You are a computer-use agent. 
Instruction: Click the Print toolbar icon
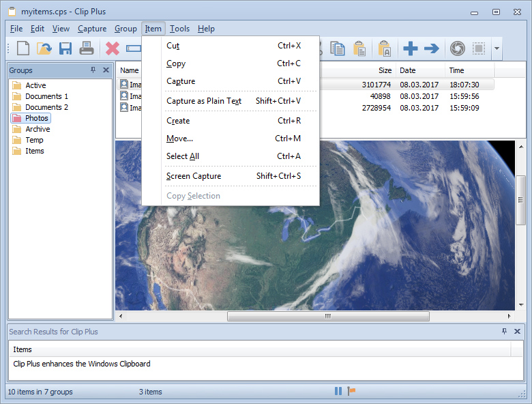pos(87,48)
